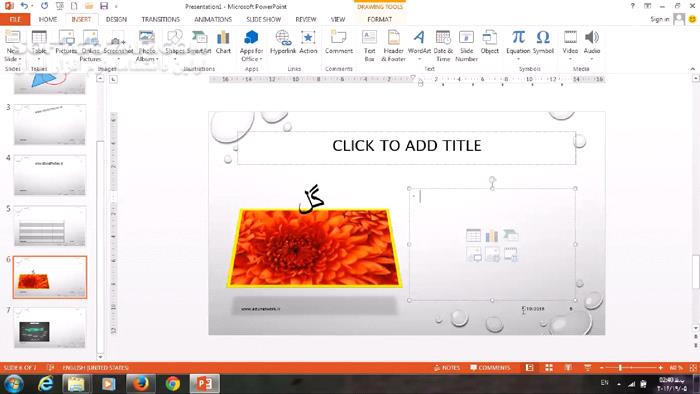Open Apps for Office
700x394 pixels.
pos(251,46)
